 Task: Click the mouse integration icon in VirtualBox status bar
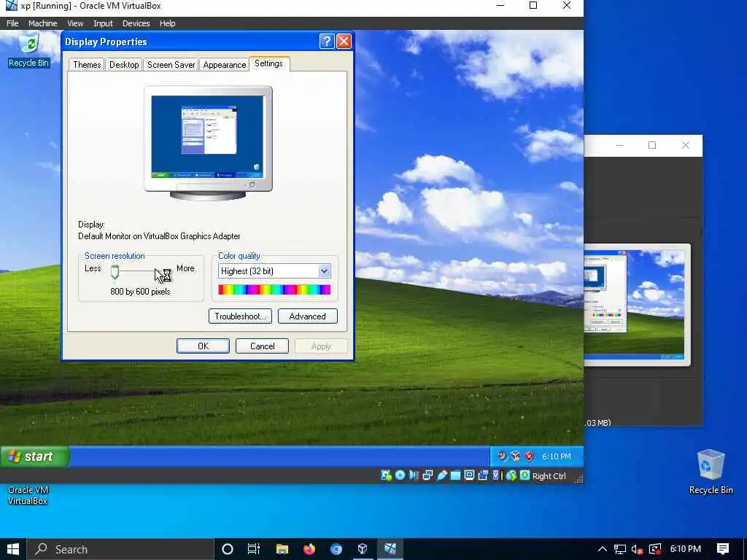(x=511, y=475)
